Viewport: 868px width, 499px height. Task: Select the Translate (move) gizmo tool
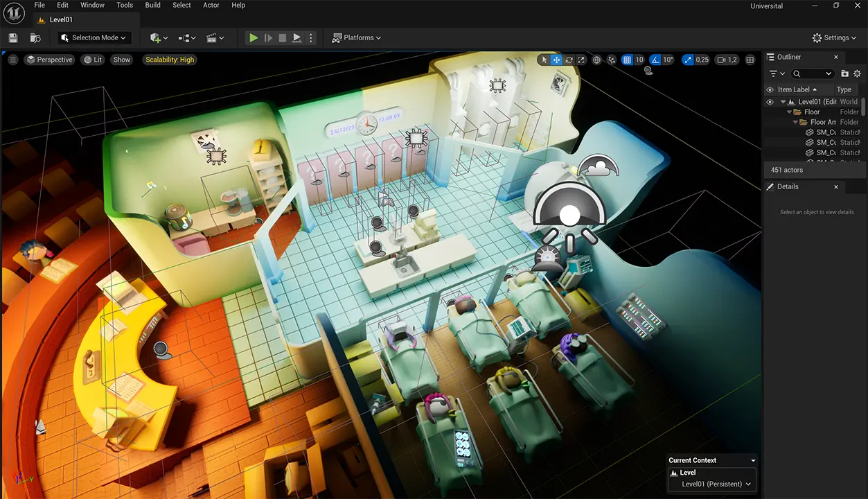click(556, 60)
